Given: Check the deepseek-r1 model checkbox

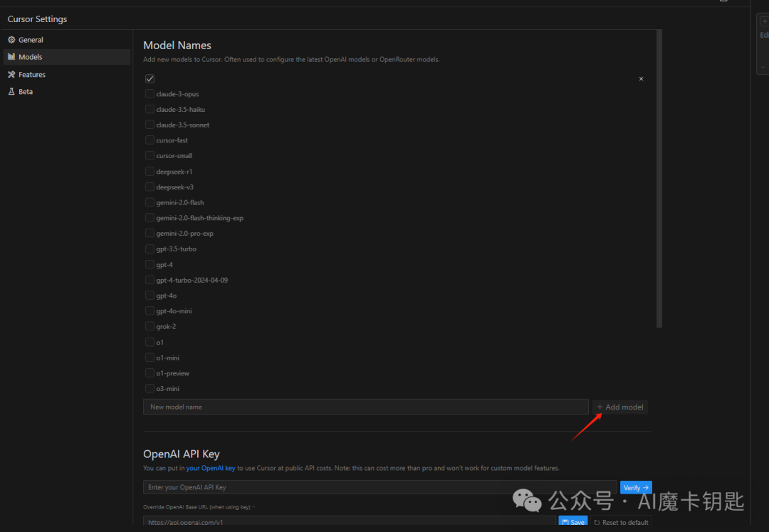Looking at the screenshot, I should coord(150,171).
